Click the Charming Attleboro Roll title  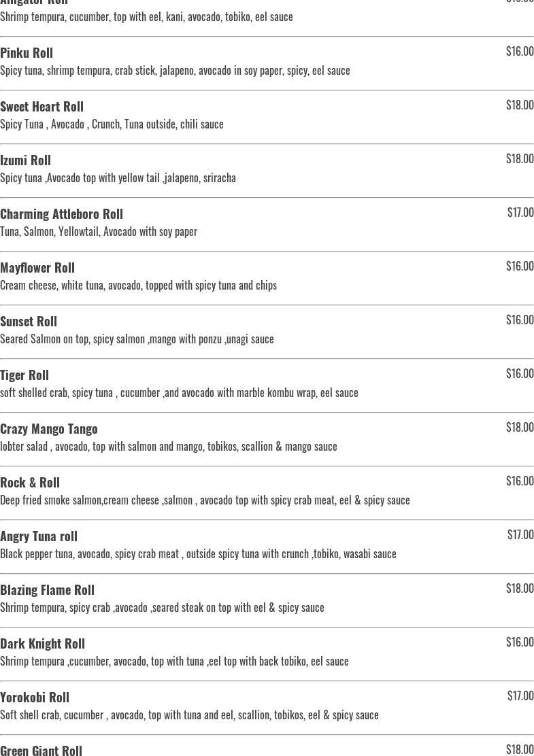point(61,213)
